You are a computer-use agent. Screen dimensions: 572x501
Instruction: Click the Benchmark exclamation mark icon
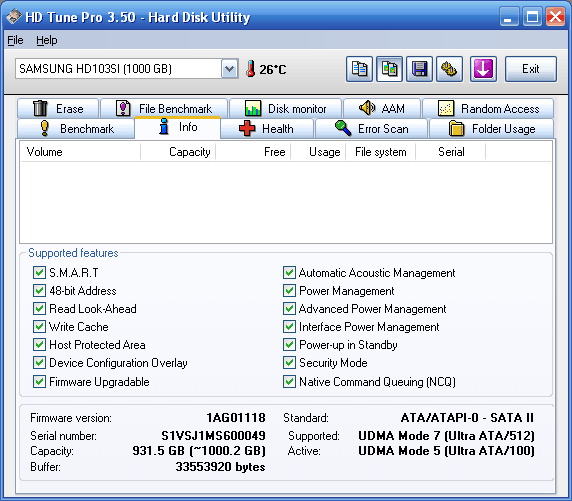pos(45,128)
